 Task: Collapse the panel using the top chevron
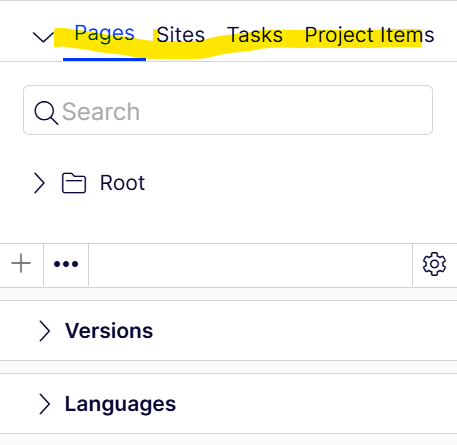click(43, 37)
